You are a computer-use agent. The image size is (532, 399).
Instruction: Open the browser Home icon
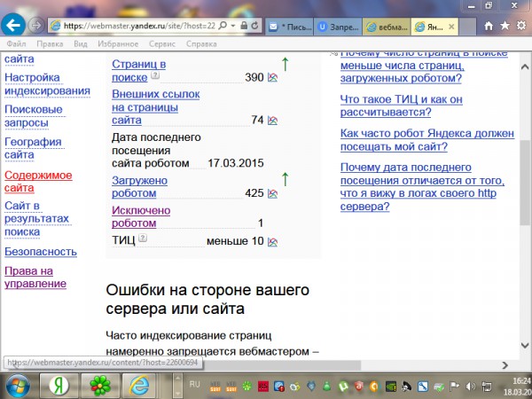pos(489,26)
